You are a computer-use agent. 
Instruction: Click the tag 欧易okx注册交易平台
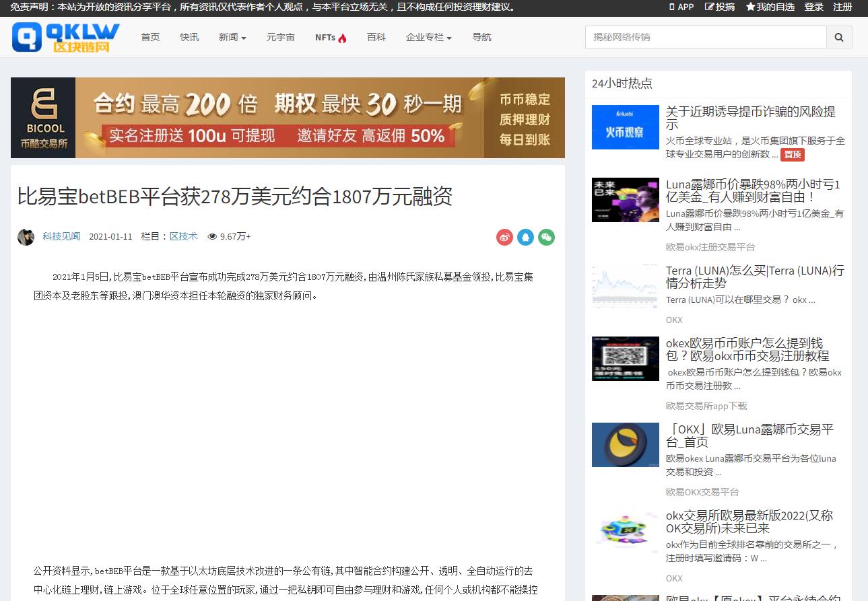click(710, 247)
